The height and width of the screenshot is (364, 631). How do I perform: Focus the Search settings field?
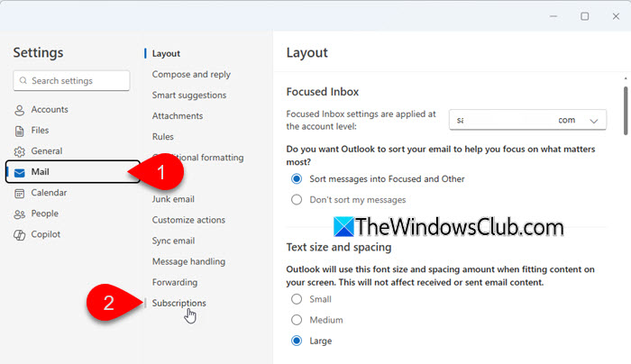pos(71,80)
